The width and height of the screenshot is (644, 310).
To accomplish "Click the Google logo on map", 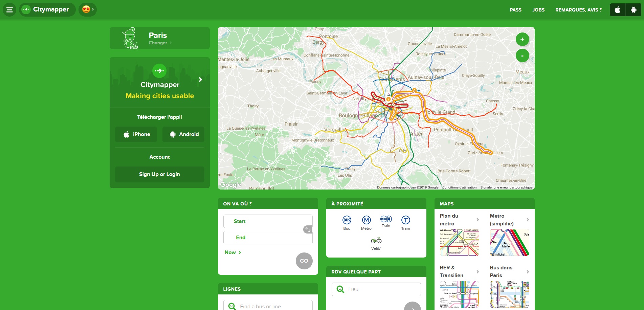I will tap(230, 185).
